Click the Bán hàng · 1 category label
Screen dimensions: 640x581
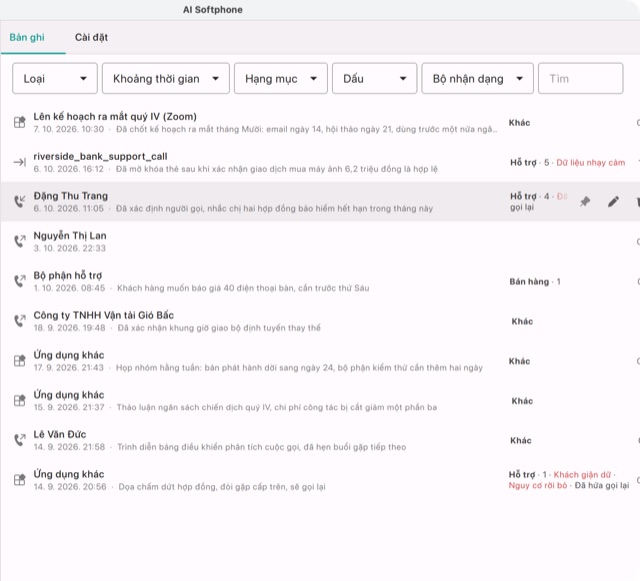tap(535, 281)
